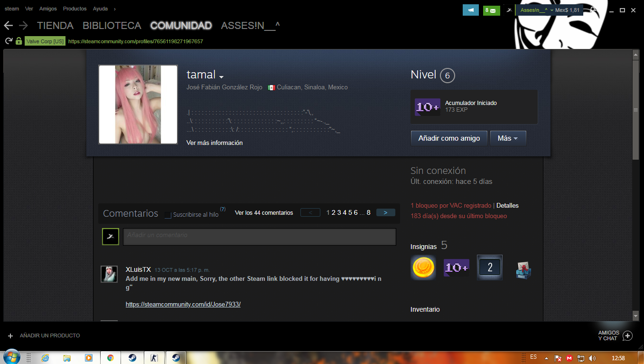The width and height of the screenshot is (644, 364).
Task: Go to next comments page arrow
Action: (385, 212)
